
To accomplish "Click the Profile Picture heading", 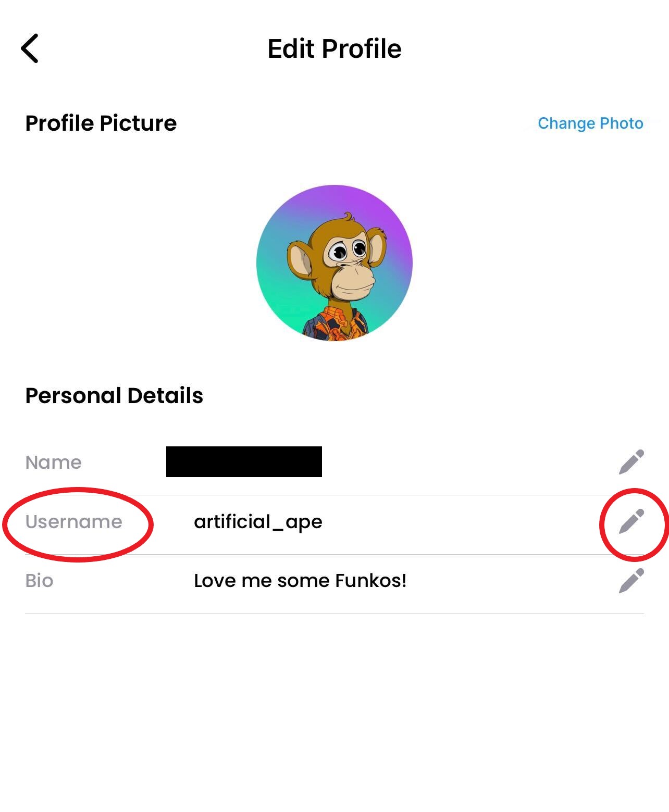I will click(x=101, y=123).
